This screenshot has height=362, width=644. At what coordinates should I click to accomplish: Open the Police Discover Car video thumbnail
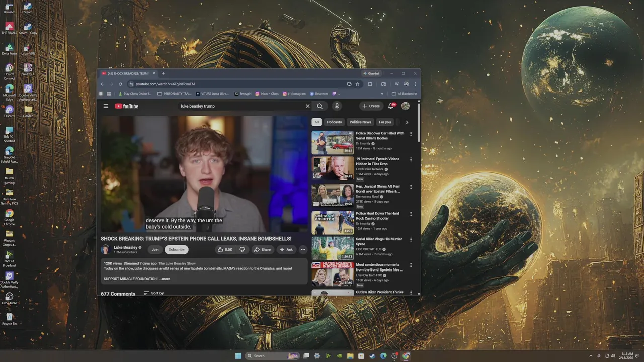pos(333,142)
